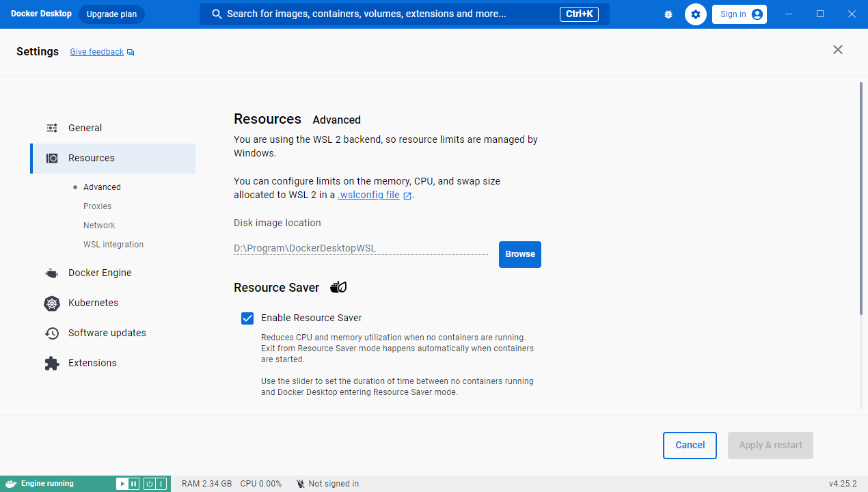Click the quit Docker power icon
Viewport: 868px width, 492px height.
pyautogui.click(x=149, y=484)
